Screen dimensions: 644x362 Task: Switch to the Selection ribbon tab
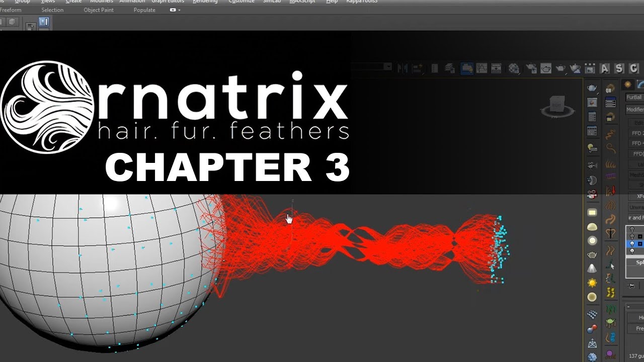click(x=52, y=10)
